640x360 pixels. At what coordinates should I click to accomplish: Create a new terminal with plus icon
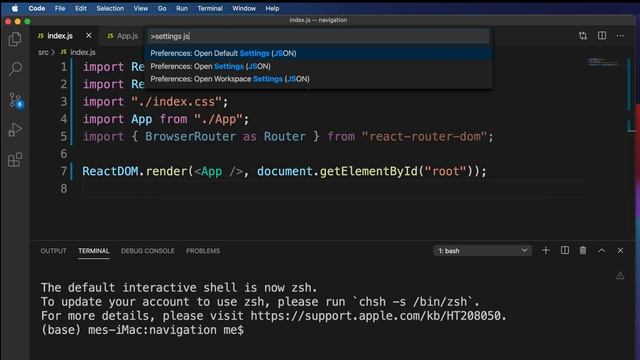pos(546,251)
